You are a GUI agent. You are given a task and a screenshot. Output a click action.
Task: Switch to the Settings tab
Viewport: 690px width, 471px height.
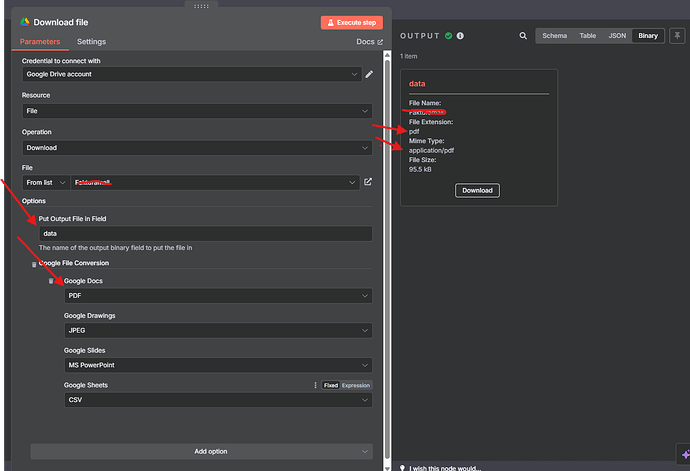91,42
